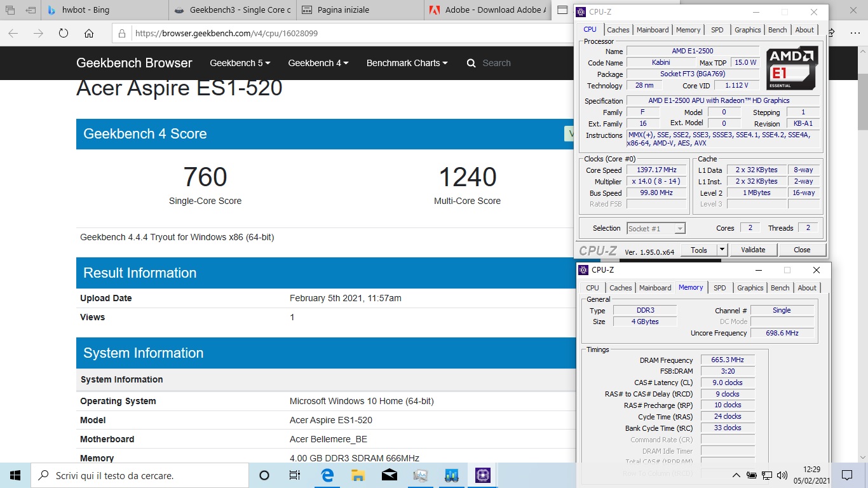Open SPD tab in lower CPU-Z window
868x488 pixels.
pyautogui.click(x=719, y=288)
